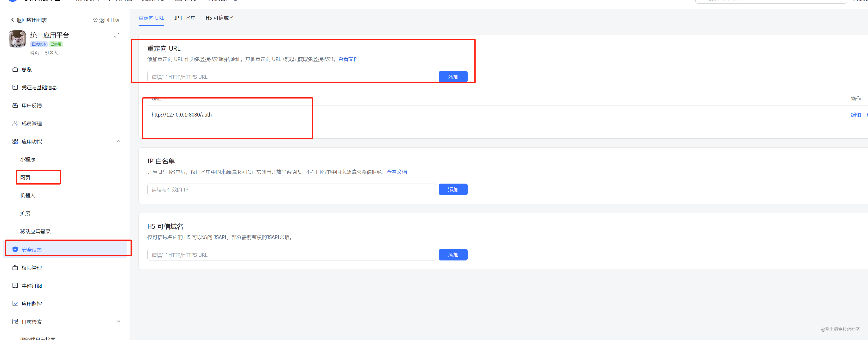Click the 应用监控 chart icon
868x340 pixels.
click(x=15, y=303)
